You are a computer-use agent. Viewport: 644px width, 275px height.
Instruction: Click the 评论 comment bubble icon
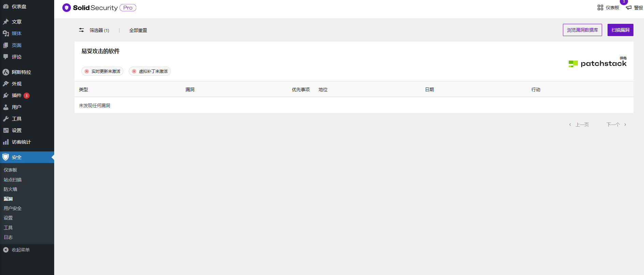tap(6, 57)
